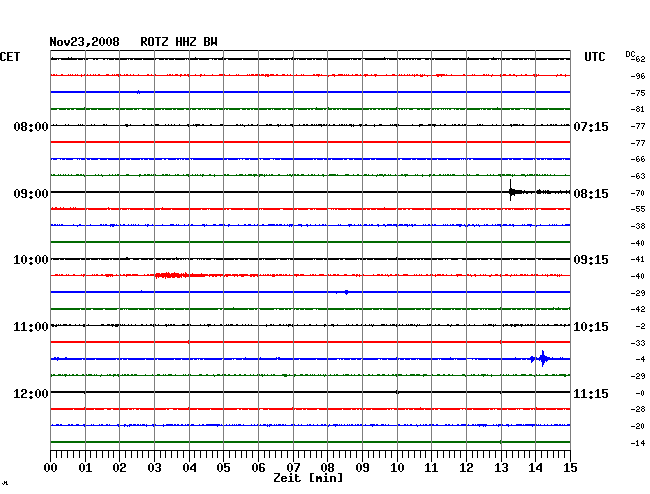Click minute 12 on the time axis
This screenshot has width=650, height=494.
(x=466, y=468)
